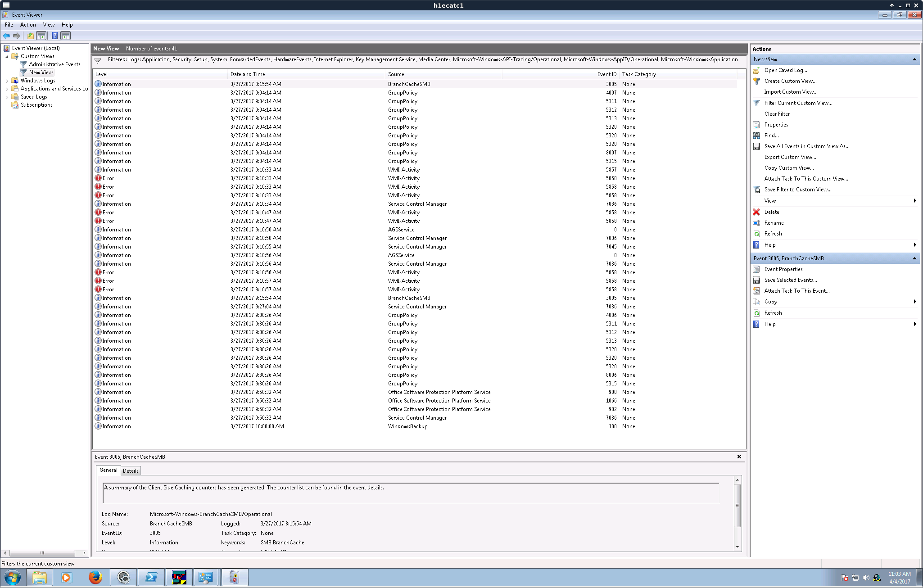Open Firefox from the taskbar
This screenshot has width=923, height=588.
pyautogui.click(x=95, y=577)
